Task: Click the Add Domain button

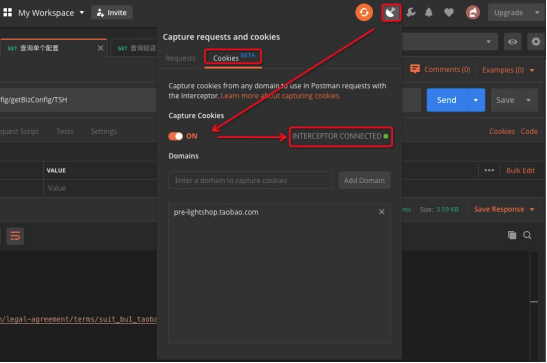Action: (x=364, y=180)
